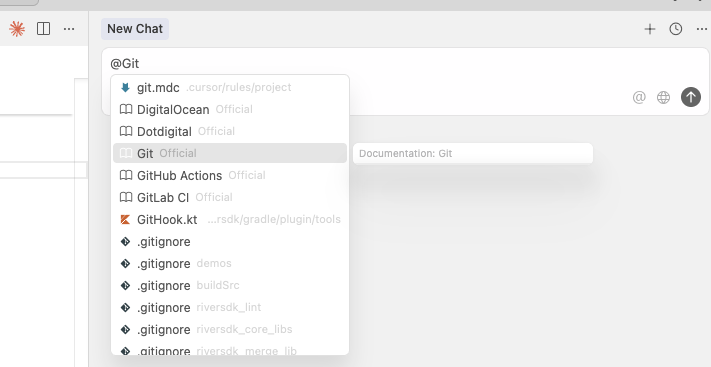Select git.mdc rule file suggestion

230,88
